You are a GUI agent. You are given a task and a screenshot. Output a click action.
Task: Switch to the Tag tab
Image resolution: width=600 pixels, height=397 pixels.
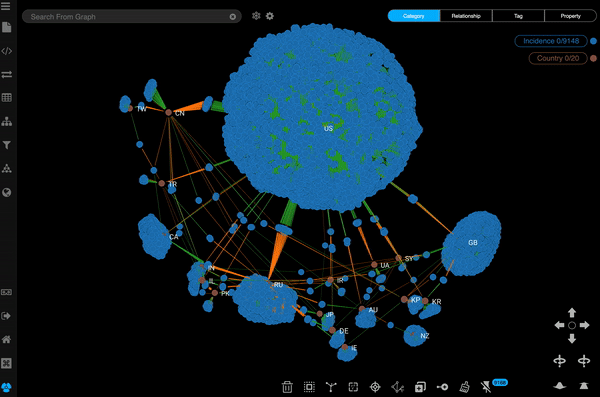coord(518,16)
